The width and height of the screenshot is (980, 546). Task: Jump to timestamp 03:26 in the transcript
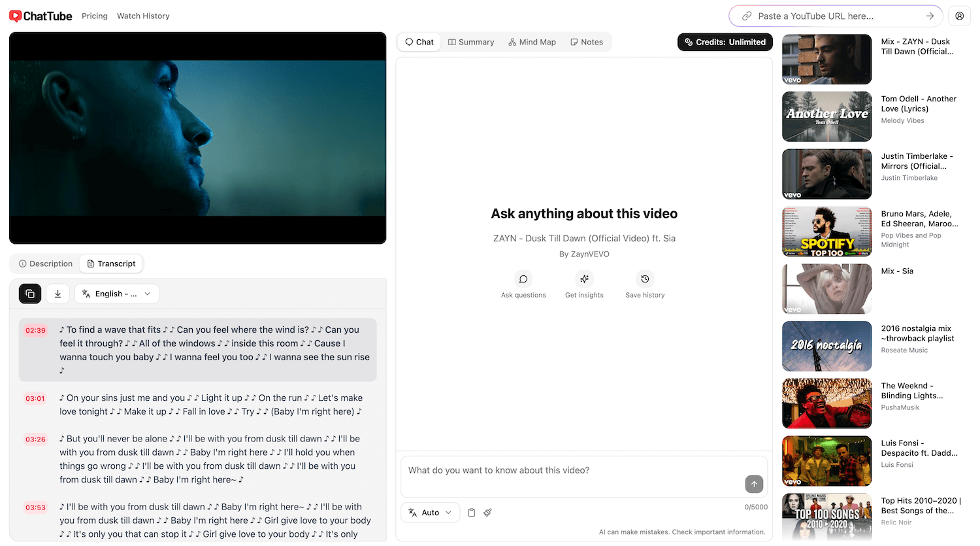(35, 439)
